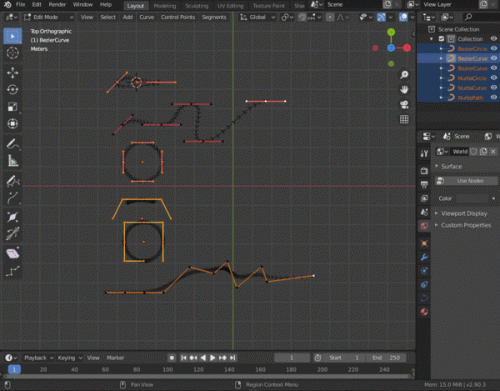The image size is (500, 391).
Task: Switch perspective/orthographic with grid gizmo
Action: point(404,119)
